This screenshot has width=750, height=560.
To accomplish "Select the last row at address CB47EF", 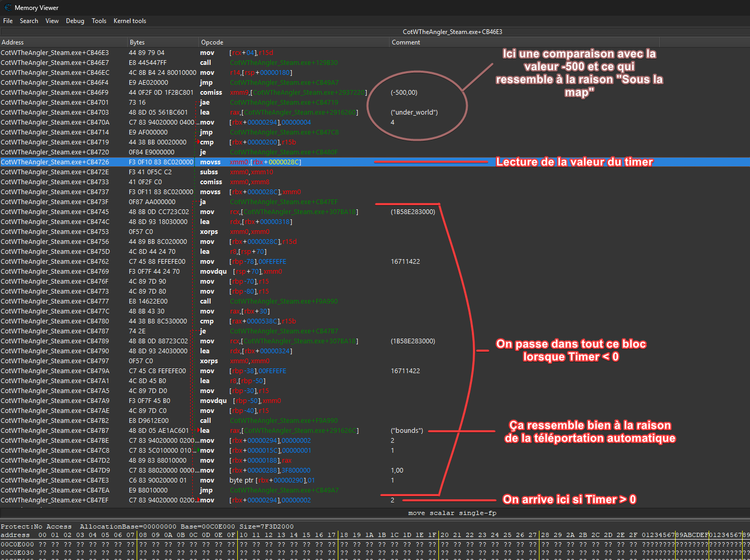I will 375,500.
